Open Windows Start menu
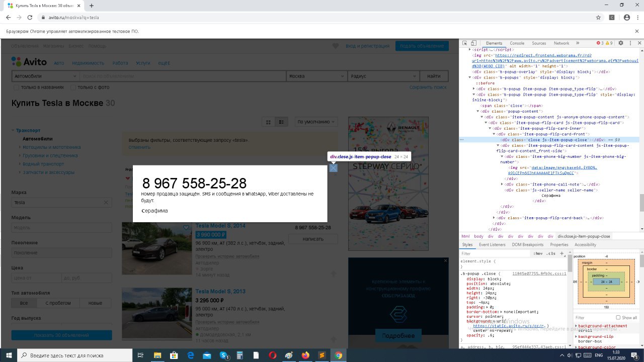Image resolution: width=644 pixels, height=362 pixels. click(x=8, y=355)
